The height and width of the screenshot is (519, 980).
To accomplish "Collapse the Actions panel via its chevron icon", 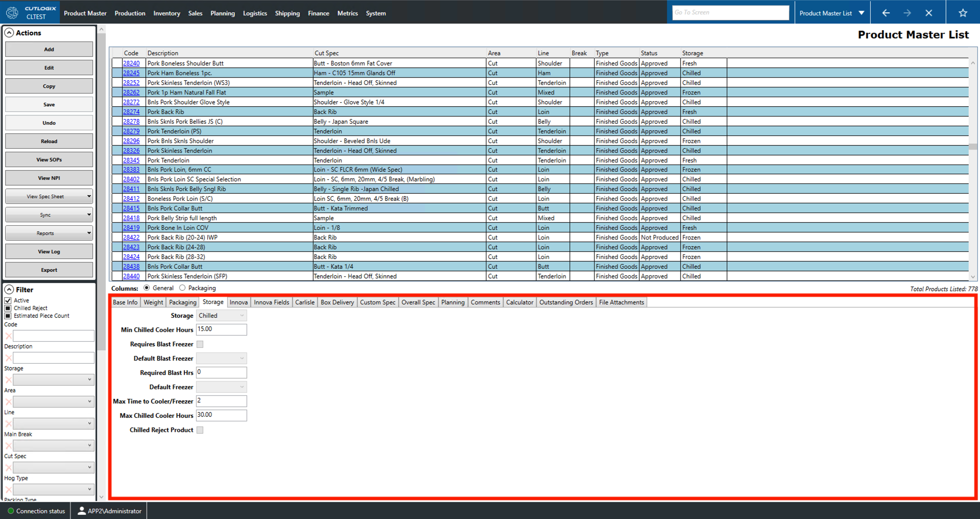I will click(9, 32).
